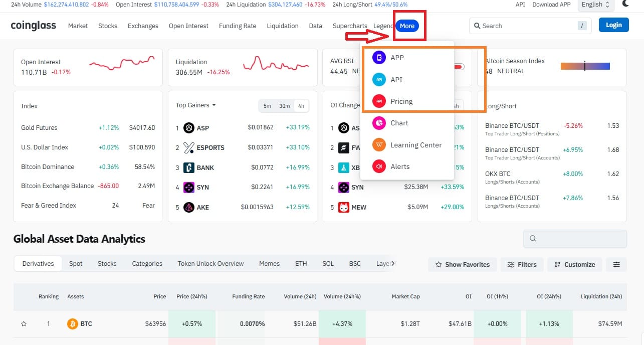Click the API icon in More menu
Viewport: 644px width, 345px height.
click(x=379, y=80)
